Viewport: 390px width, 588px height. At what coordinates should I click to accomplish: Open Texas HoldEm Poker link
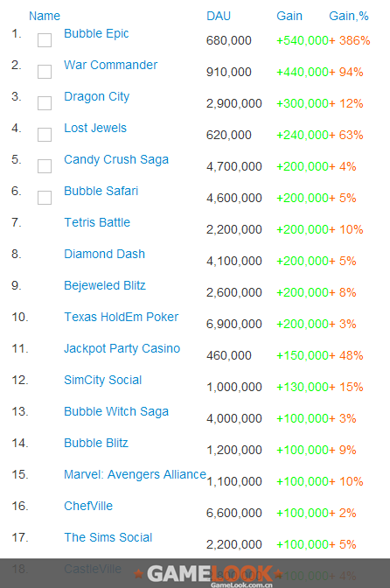pos(122,317)
